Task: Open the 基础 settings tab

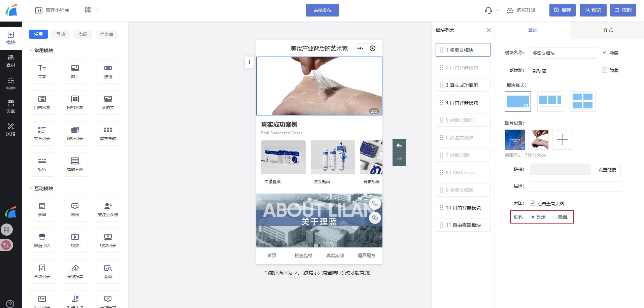Action: tap(533, 30)
